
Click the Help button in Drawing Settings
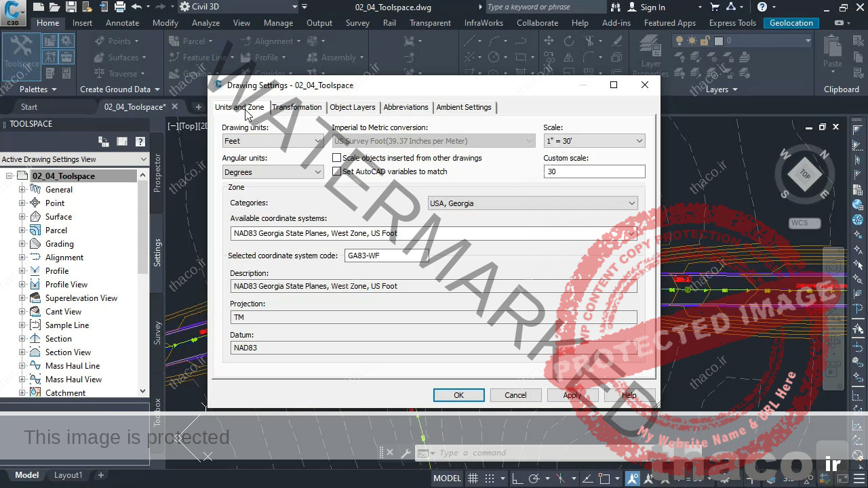629,395
